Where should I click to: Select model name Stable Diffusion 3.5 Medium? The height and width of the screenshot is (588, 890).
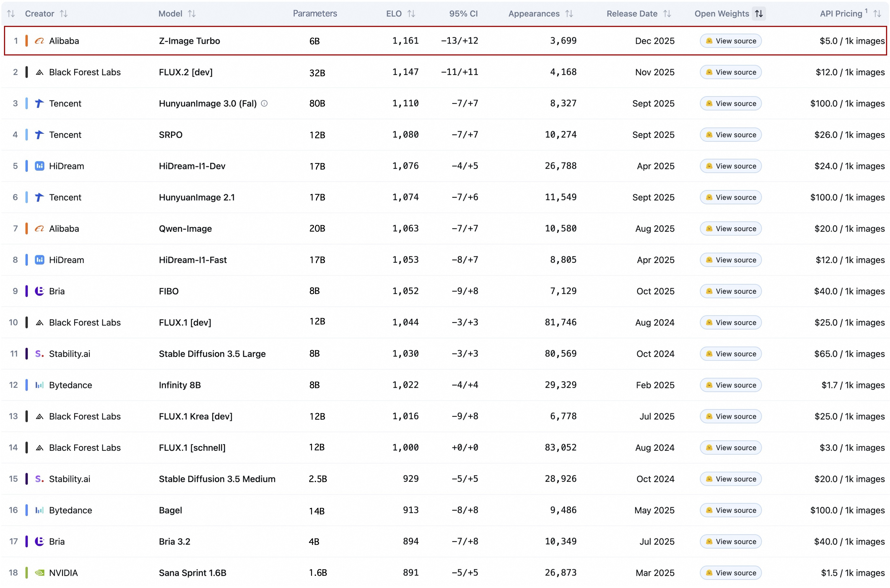tap(217, 479)
